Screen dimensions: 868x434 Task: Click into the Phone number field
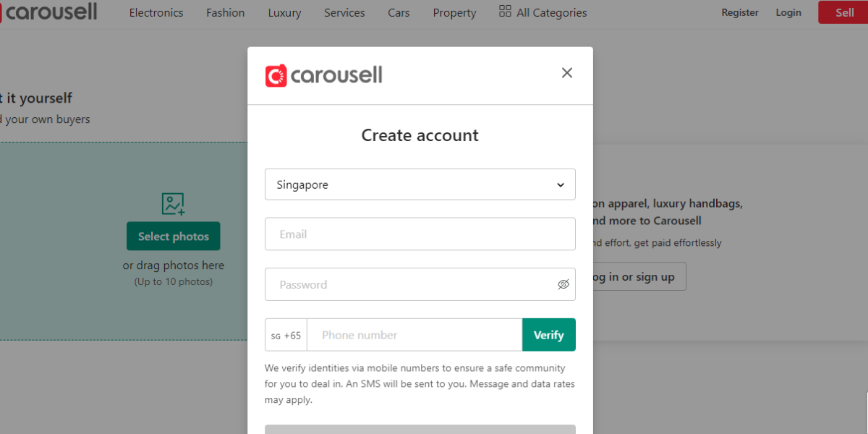point(414,335)
